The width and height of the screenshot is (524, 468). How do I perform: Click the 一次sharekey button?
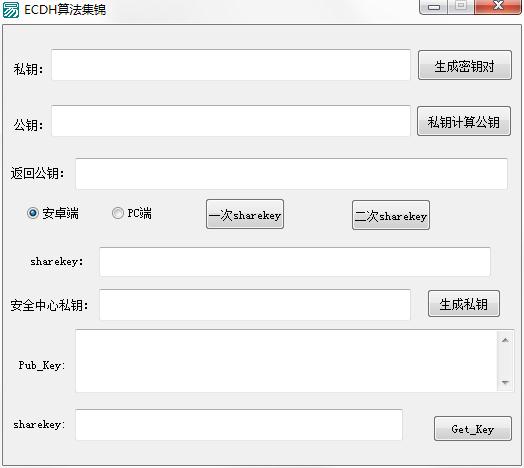245,214
